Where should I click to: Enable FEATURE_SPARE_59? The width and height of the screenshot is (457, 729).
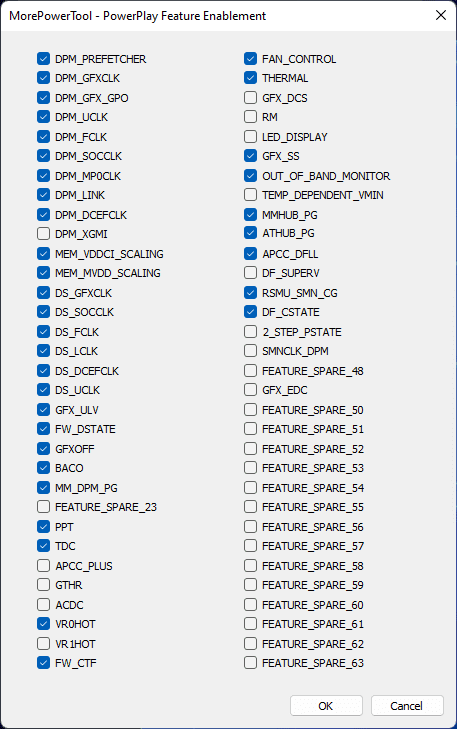(x=250, y=585)
